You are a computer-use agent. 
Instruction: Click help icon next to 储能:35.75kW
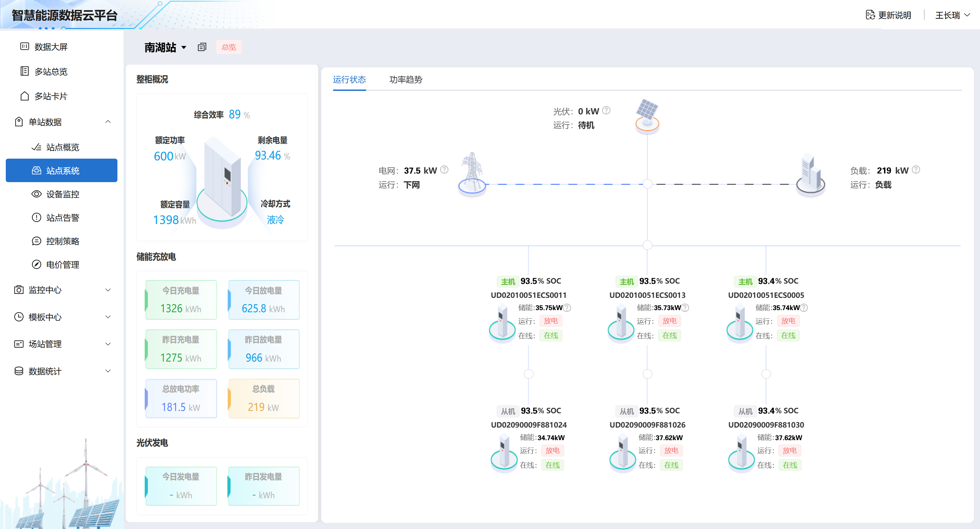point(567,307)
